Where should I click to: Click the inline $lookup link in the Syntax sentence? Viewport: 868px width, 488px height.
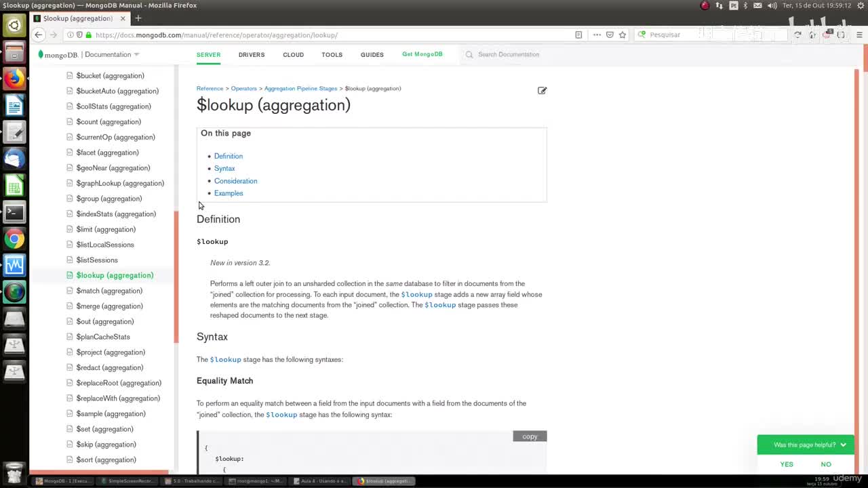coord(225,359)
